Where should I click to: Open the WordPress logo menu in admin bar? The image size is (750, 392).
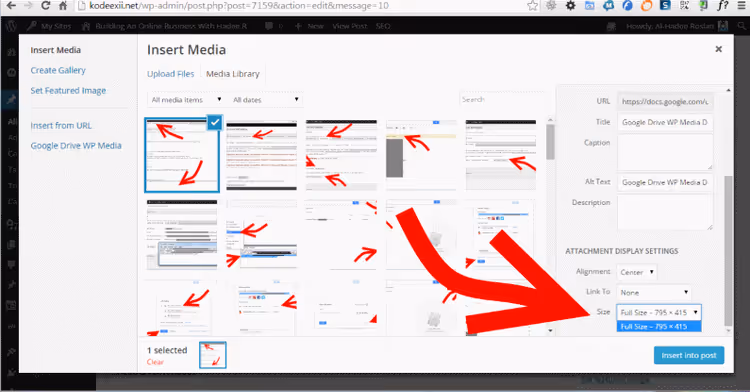pyautogui.click(x=11, y=26)
